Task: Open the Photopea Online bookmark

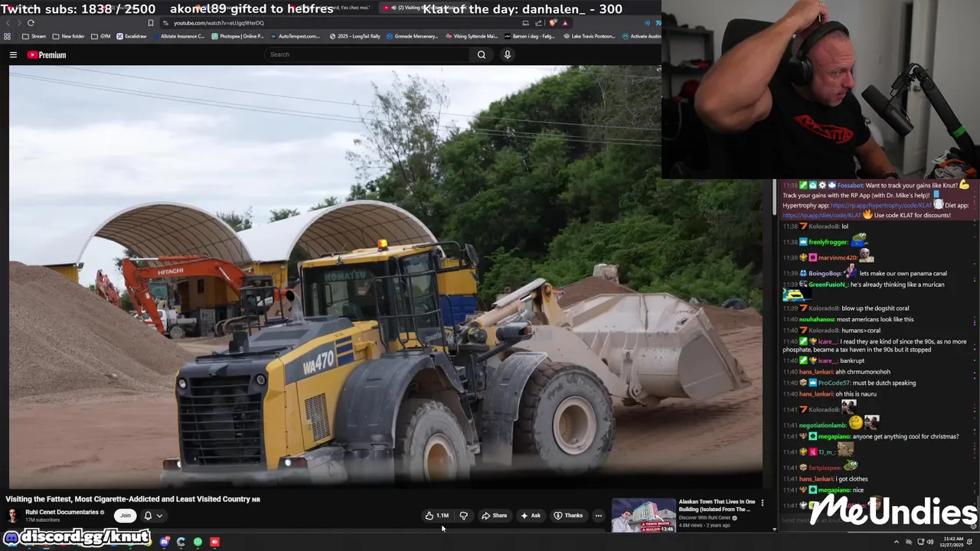Action: [x=237, y=36]
